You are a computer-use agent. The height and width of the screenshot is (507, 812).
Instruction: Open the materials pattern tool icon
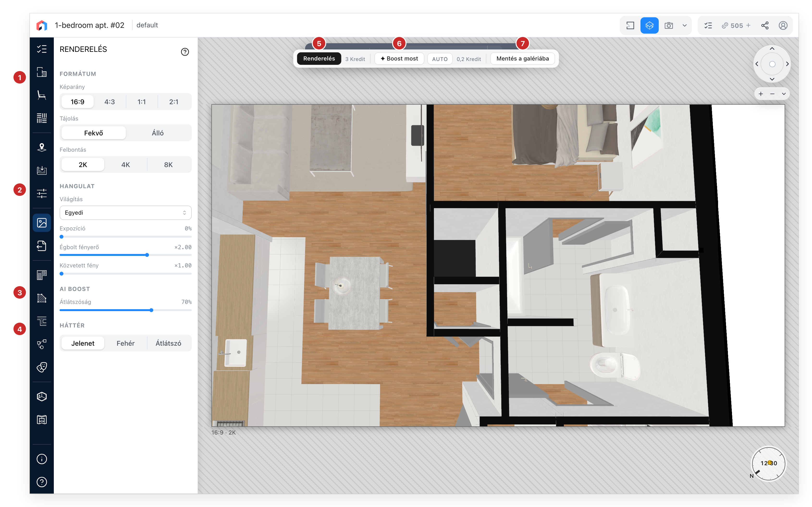tap(42, 118)
